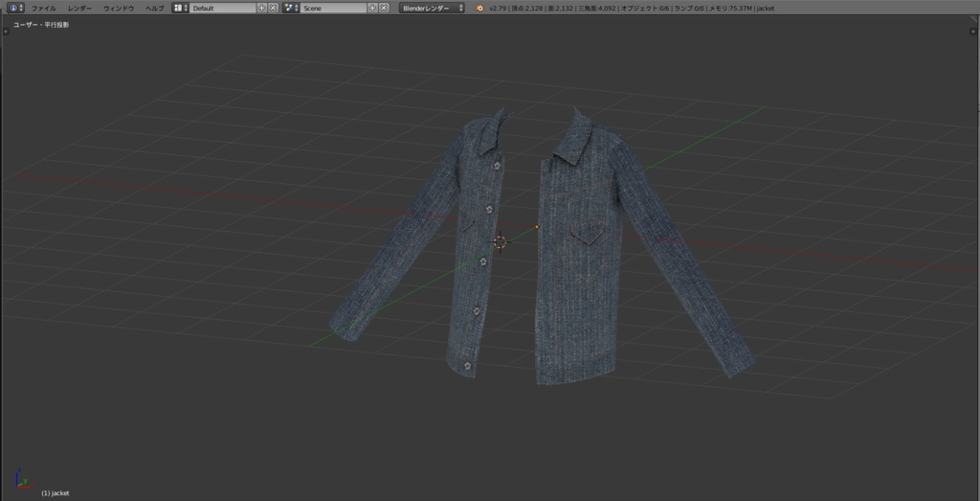Open the ヘルプ menu
The height and width of the screenshot is (501, 980).
(154, 8)
